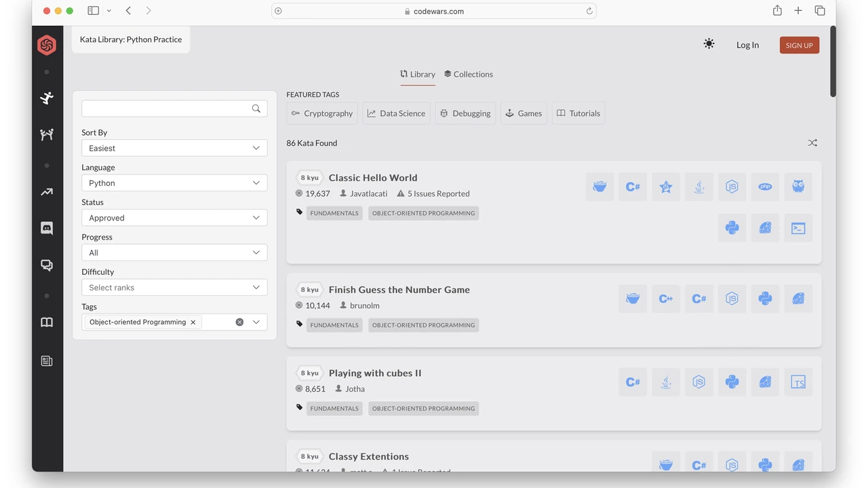This screenshot has width=868, height=488.
Task: Switch to the Library tab
Action: tap(418, 74)
